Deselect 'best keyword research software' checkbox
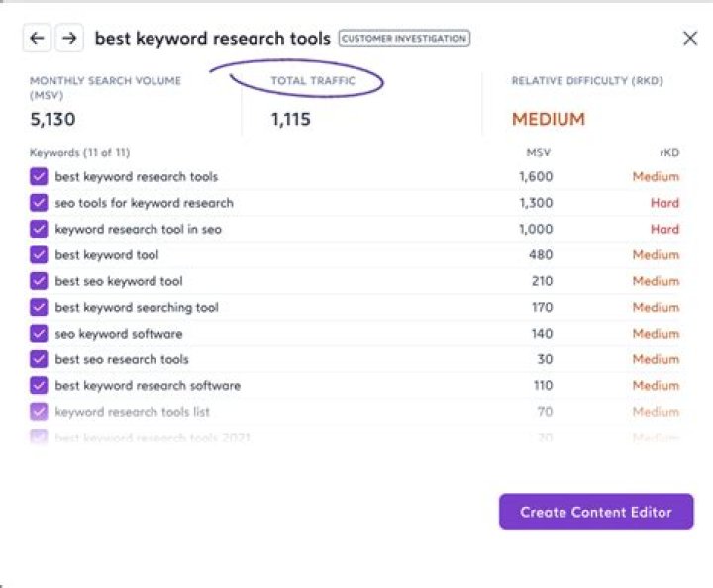The height and width of the screenshot is (588, 713). (x=39, y=385)
